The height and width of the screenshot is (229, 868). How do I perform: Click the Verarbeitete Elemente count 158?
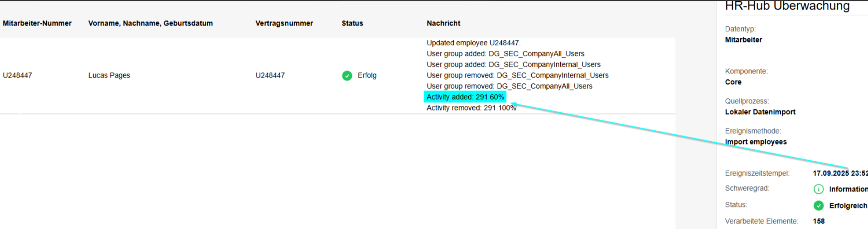click(x=819, y=221)
